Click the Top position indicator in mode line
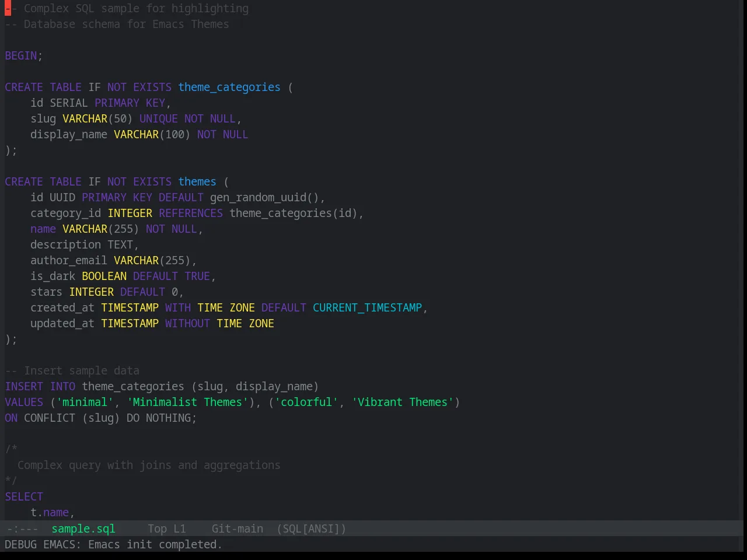Screen dimensions: 747x560 [x=157, y=528]
